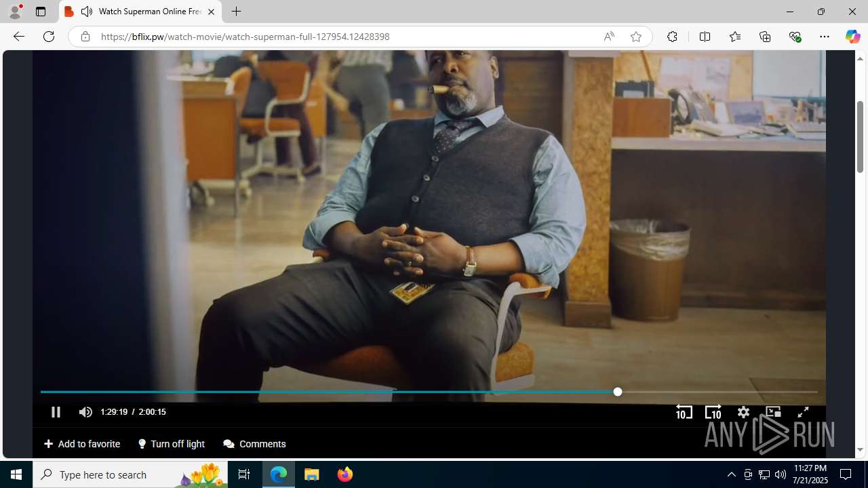The image size is (868, 488).
Task: Open video player settings gear
Action: point(743,412)
